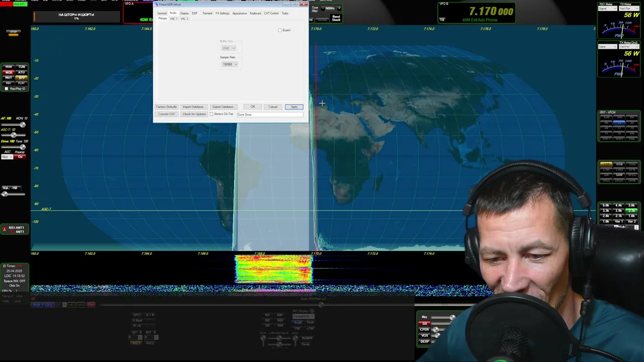Image resolution: width=644 pixels, height=362 pixels.
Task: Open the Tests tab in Setup
Action: [x=285, y=13]
